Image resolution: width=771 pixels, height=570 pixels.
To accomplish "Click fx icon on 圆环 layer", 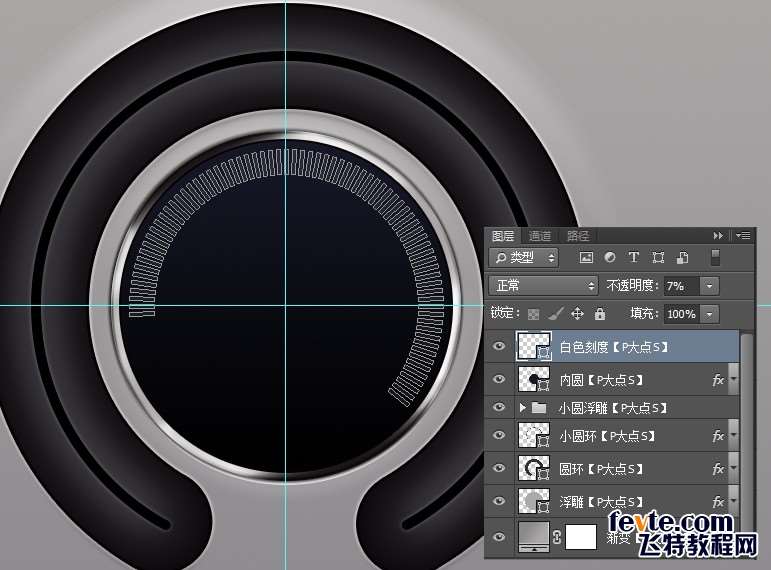I will point(718,469).
